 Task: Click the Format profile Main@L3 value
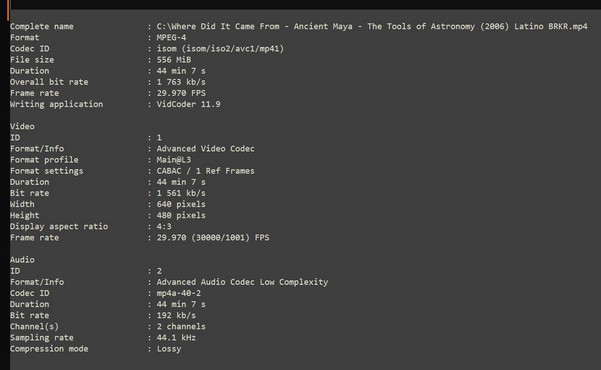[174, 160]
